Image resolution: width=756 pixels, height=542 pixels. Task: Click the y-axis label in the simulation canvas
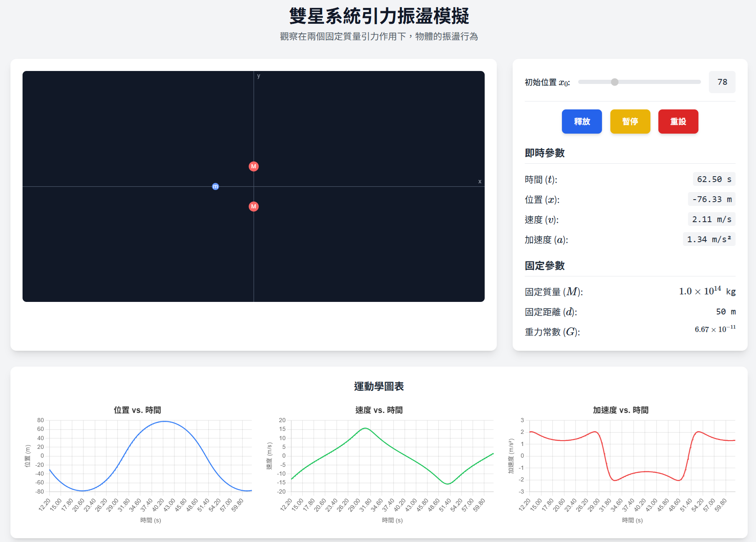258,76
